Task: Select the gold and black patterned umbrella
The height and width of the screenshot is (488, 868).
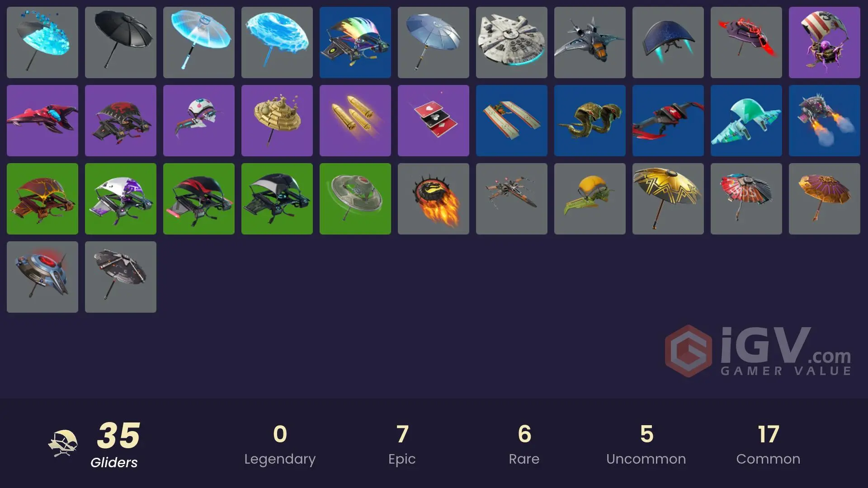Action: click(668, 199)
